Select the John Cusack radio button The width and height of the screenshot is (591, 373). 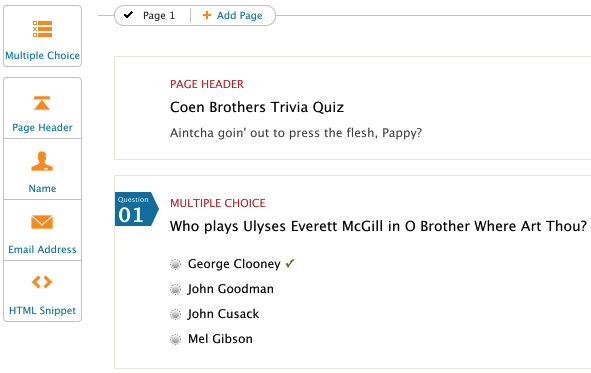(x=175, y=314)
